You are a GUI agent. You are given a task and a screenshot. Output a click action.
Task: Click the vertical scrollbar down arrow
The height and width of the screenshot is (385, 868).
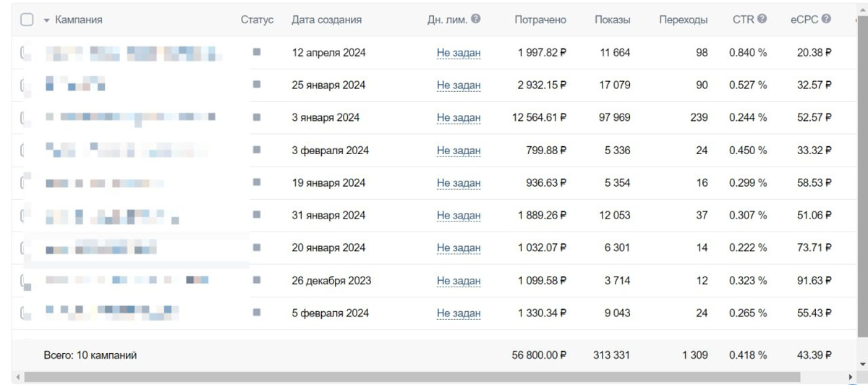coord(862,365)
